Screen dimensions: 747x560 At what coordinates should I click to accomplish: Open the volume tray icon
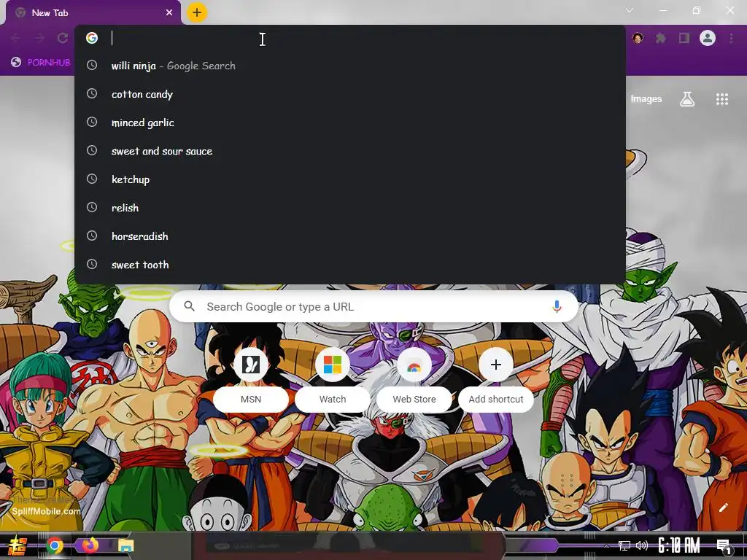[x=642, y=545]
